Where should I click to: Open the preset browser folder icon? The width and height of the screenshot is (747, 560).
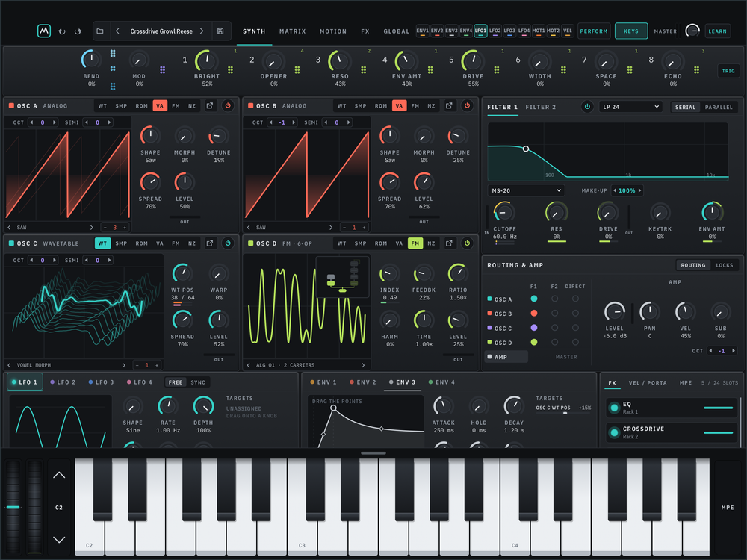pyautogui.click(x=100, y=31)
